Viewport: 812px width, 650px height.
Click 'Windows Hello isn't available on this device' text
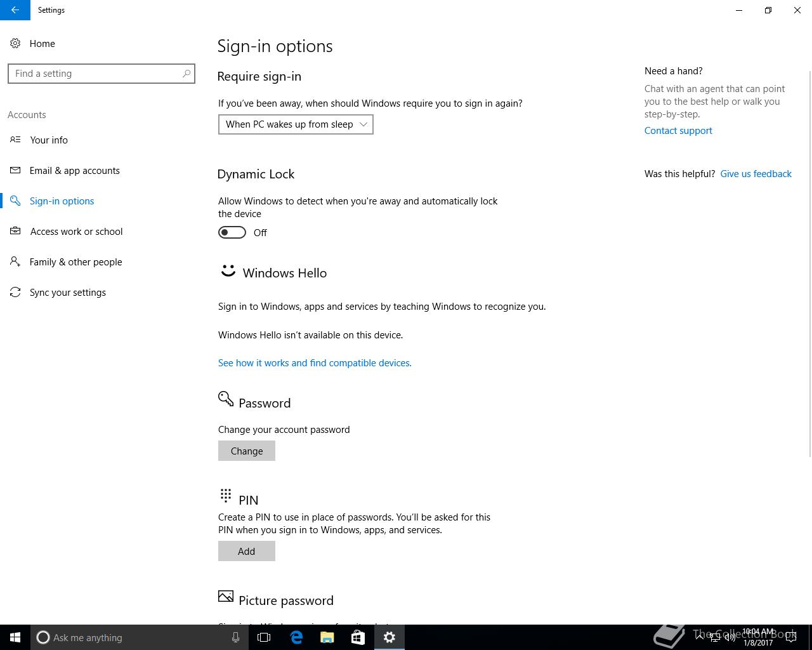(x=310, y=335)
